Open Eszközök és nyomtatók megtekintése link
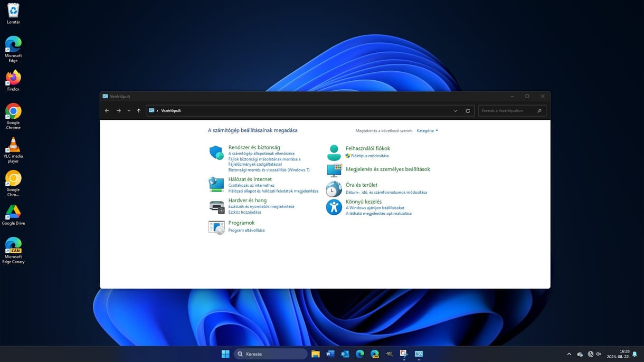The height and width of the screenshot is (362, 644). click(x=261, y=206)
